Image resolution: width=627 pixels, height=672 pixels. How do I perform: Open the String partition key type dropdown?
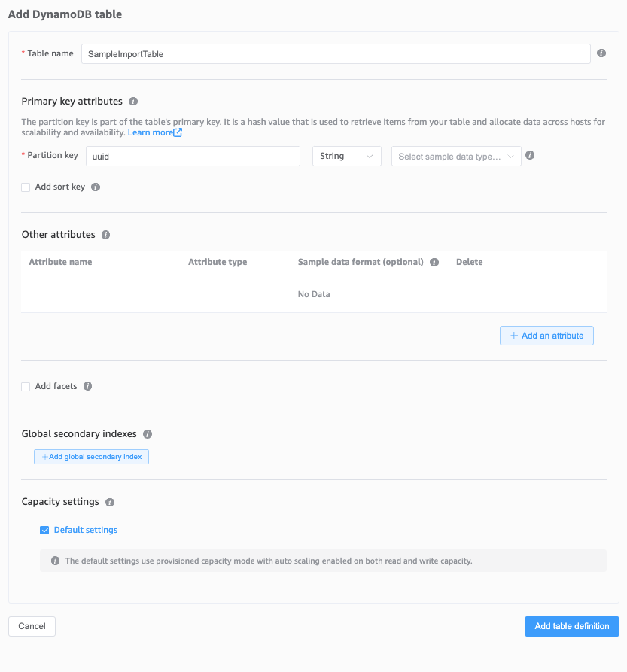tap(346, 156)
